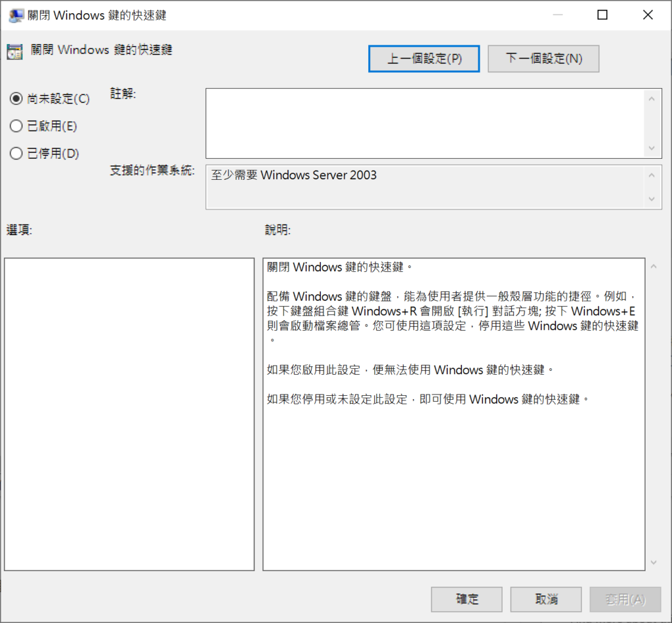Confirm with the 確定 button
Screen dimensions: 672x623
[467, 599]
